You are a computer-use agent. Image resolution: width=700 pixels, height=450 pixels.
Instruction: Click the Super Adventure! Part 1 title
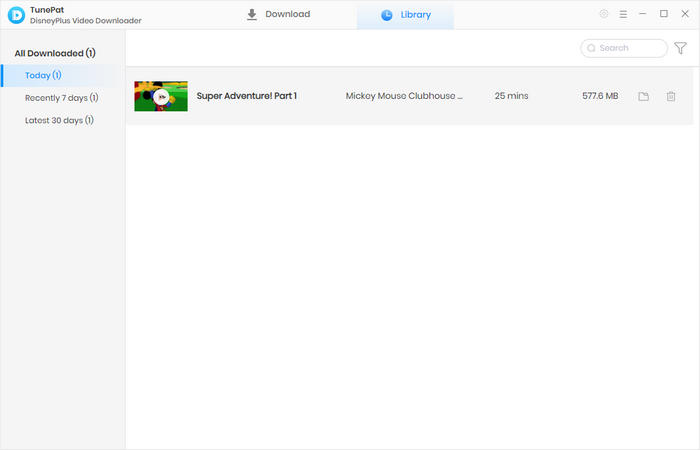coord(247,96)
